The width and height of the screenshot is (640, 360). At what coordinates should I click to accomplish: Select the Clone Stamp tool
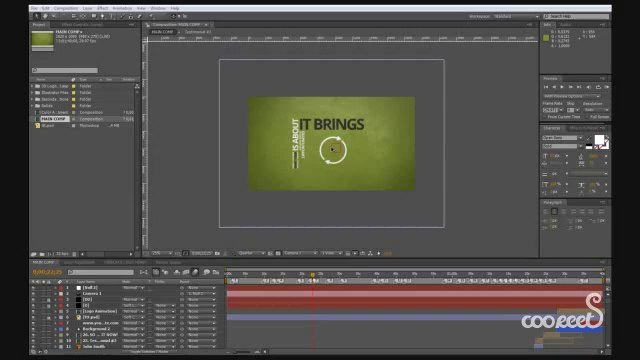coord(131,16)
